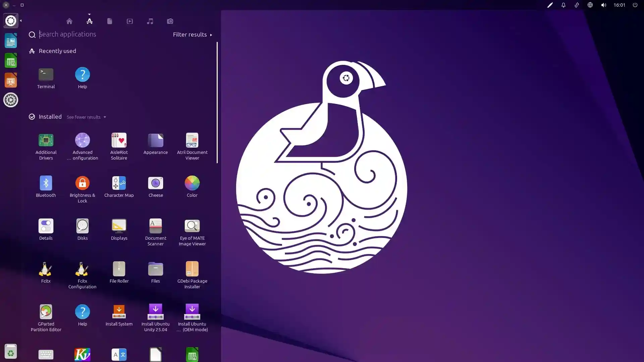
Task: Open Eye of MATE Image Viewer
Action: click(x=192, y=226)
